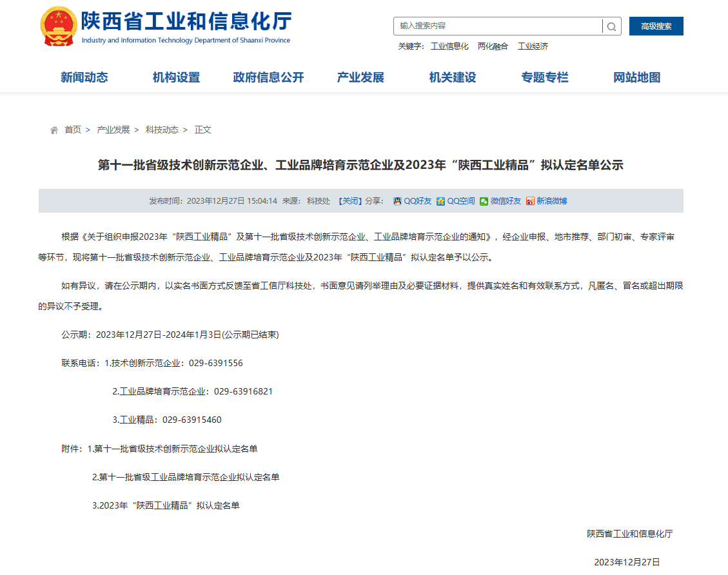The image size is (728, 575).
Task: Click the 微信好友 WeChat icon
Action: 484,201
